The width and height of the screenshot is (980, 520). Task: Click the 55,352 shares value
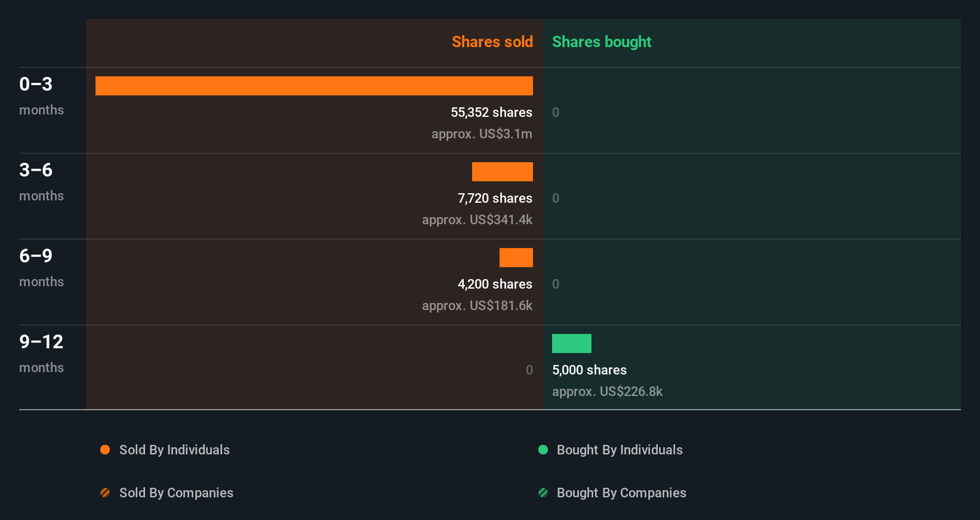pyautogui.click(x=491, y=112)
